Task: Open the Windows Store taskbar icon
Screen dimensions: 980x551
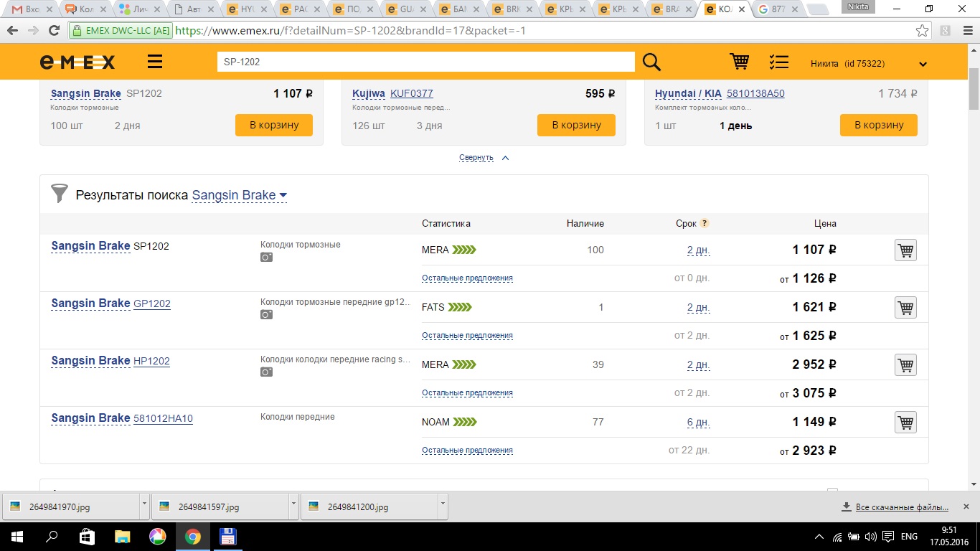Action: (87, 537)
